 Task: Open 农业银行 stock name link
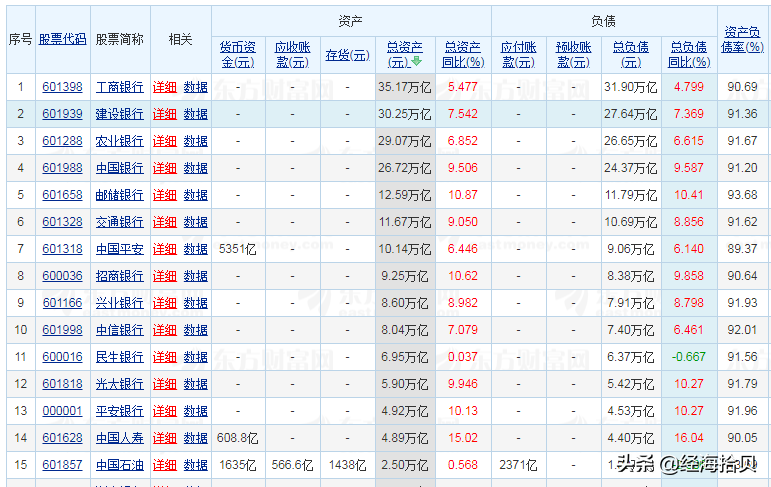[x=119, y=141]
